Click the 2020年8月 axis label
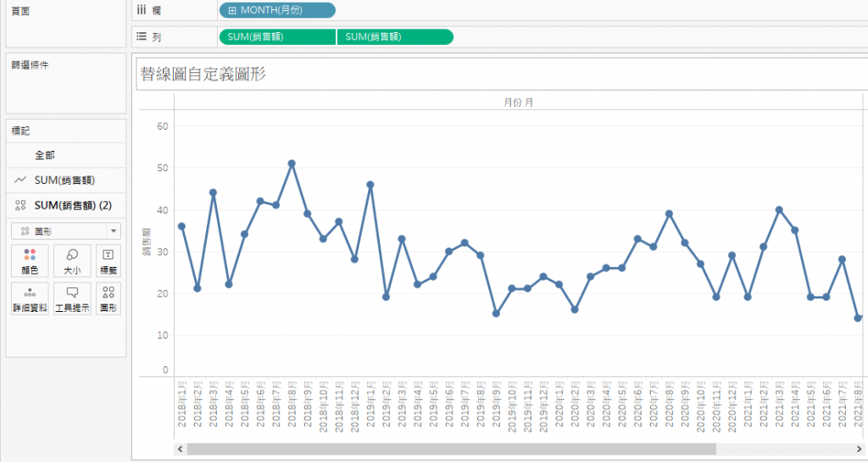The image size is (868, 462). [670, 404]
